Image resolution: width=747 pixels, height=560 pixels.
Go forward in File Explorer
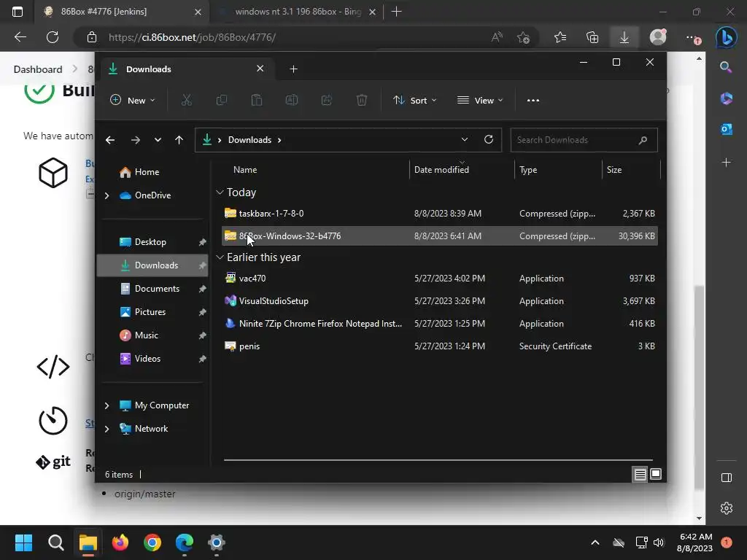135,140
